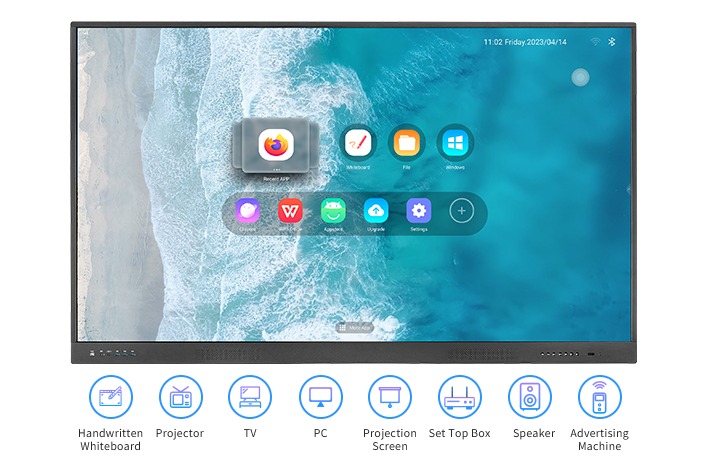
Task: Open the Firefox recent app card
Action: [x=274, y=146]
